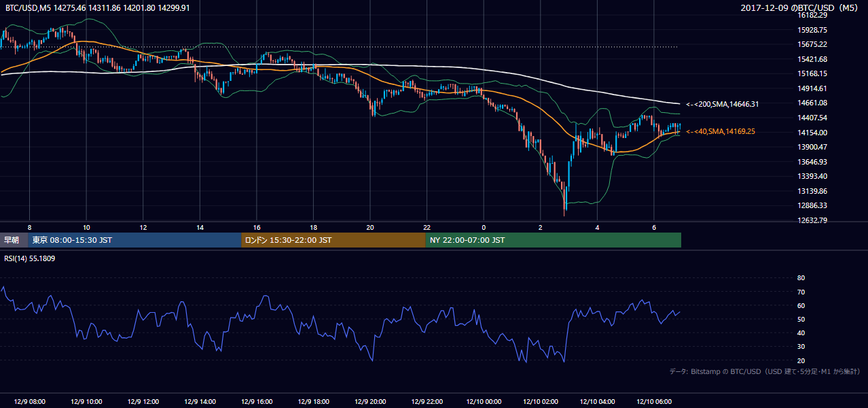Click the bottom date label 12/9 16:00
This screenshot has width=868, height=408.
(x=257, y=402)
